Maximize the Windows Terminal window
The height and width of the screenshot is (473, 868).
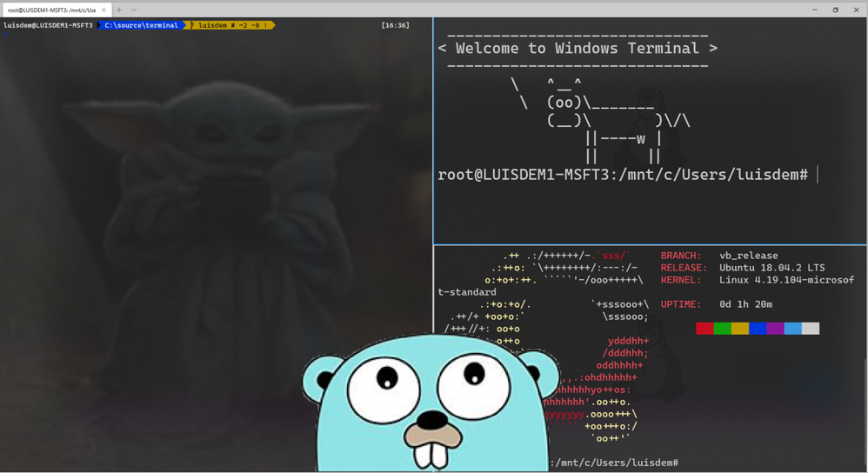pyautogui.click(x=835, y=10)
